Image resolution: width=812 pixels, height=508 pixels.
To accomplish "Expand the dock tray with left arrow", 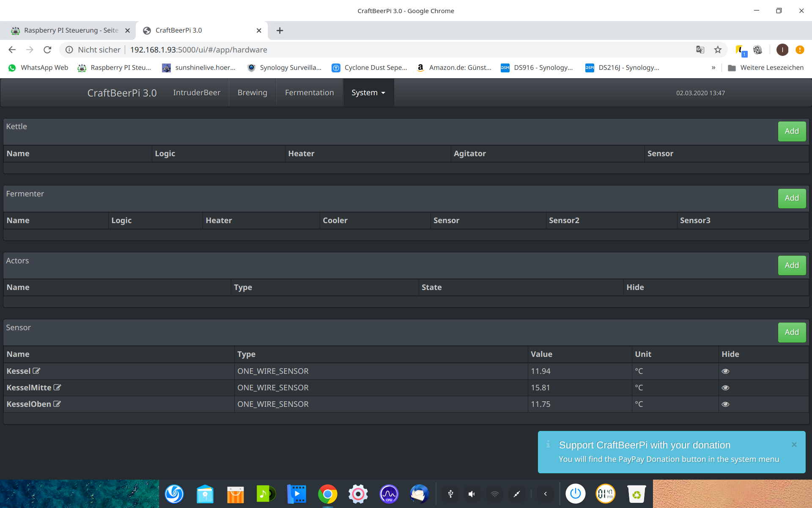I will 546,494.
